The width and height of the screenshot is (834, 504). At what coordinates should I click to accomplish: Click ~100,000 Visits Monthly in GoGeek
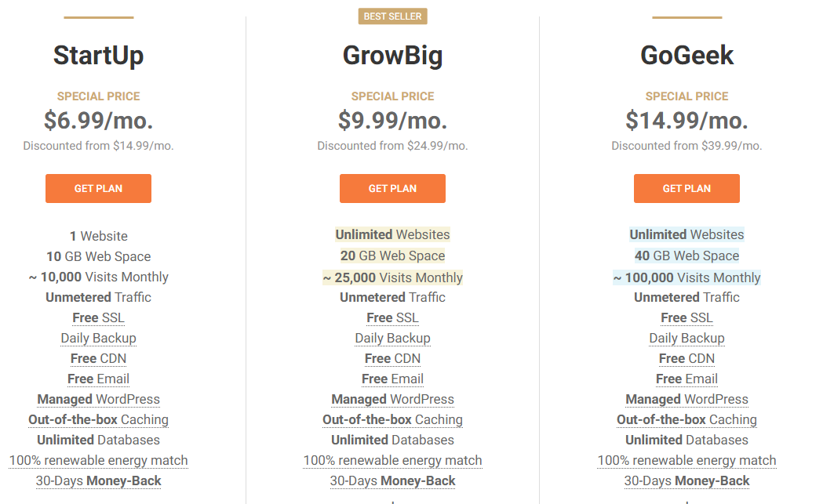tap(687, 277)
